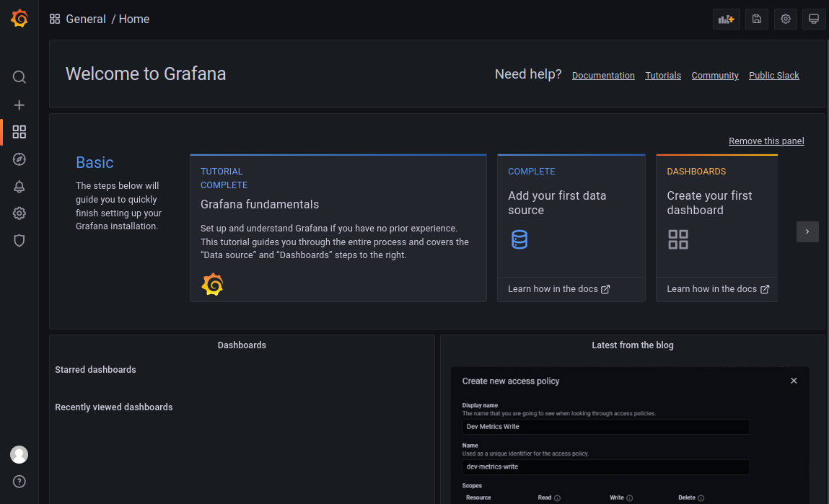The width and height of the screenshot is (829, 504).
Task: Click the Display name field Dev Metrics Write
Action: [606, 427]
